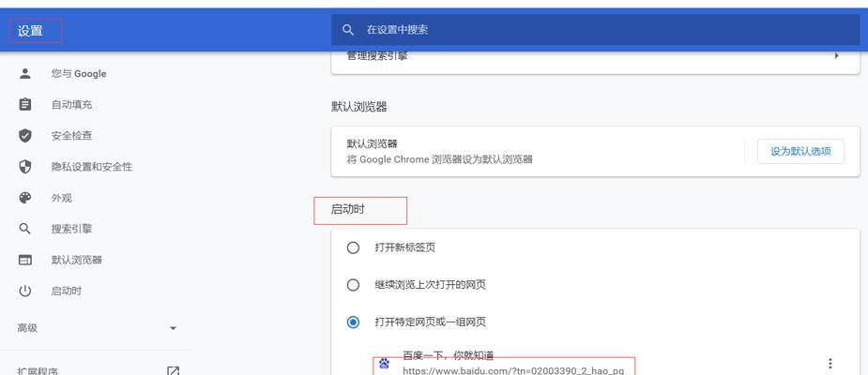
Task: Open the 安全检查 section
Action: 72,136
